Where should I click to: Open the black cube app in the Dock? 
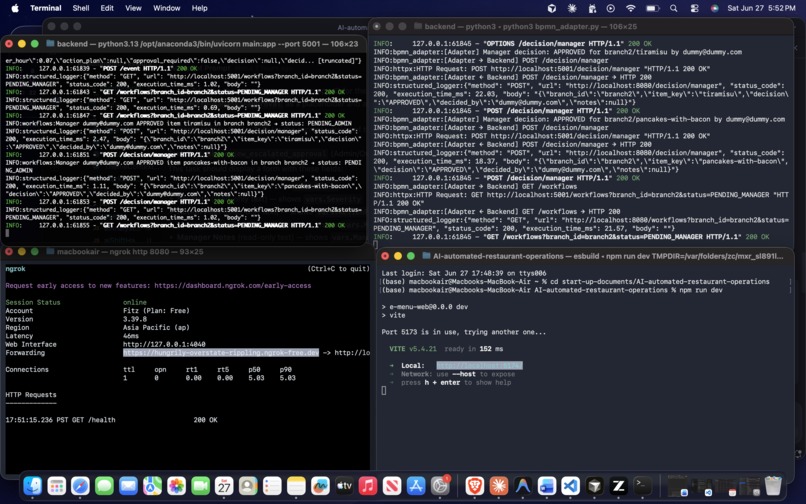click(595, 485)
